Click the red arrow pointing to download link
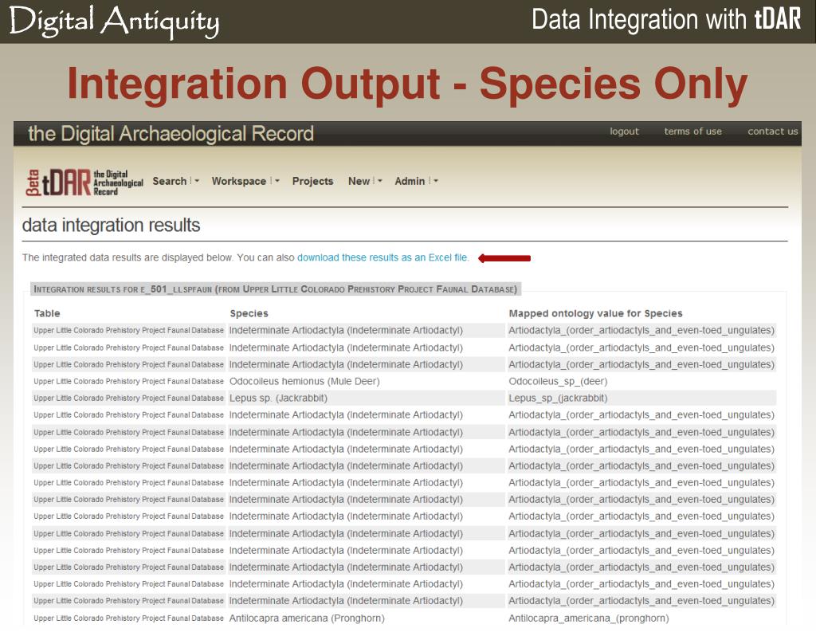816x644 pixels. point(504,257)
